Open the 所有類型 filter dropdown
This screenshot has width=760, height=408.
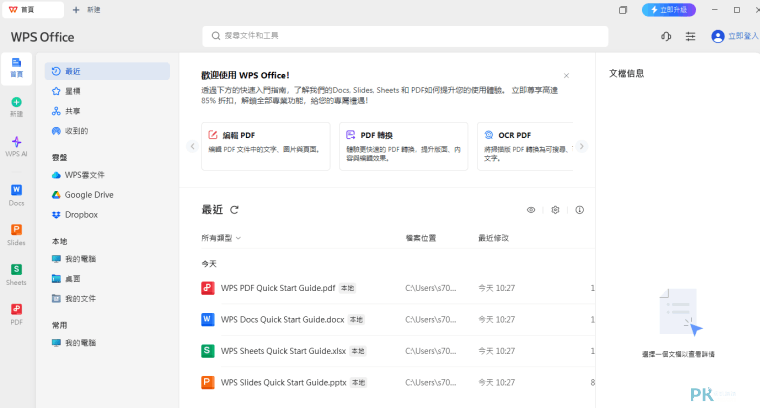click(x=221, y=238)
